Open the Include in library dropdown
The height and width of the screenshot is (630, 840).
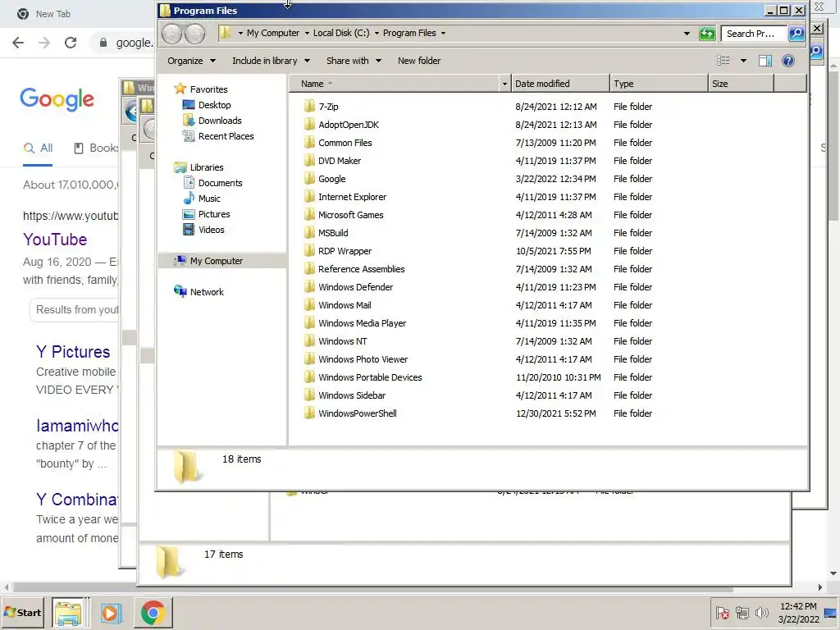click(x=271, y=61)
